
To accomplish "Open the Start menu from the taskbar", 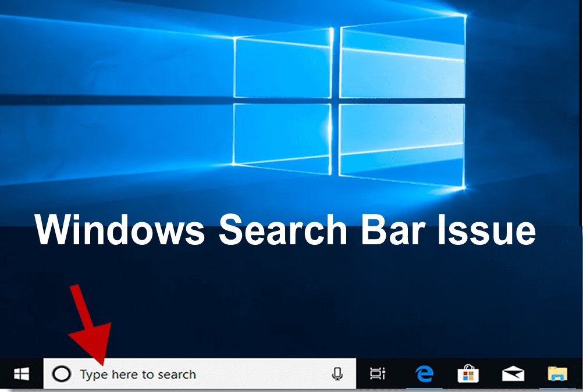I will click(x=22, y=375).
